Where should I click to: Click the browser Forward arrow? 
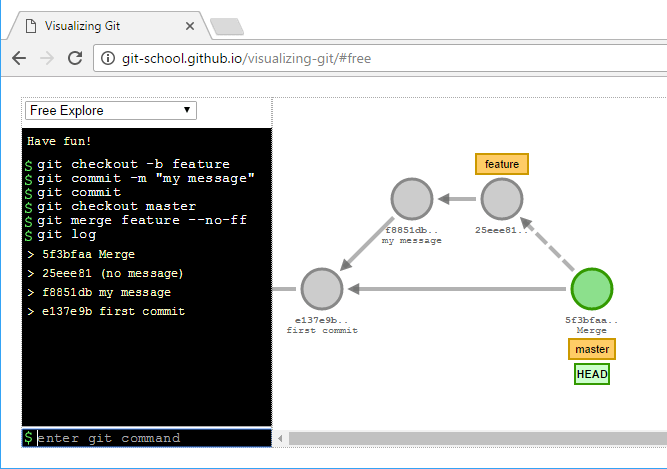tap(47, 58)
